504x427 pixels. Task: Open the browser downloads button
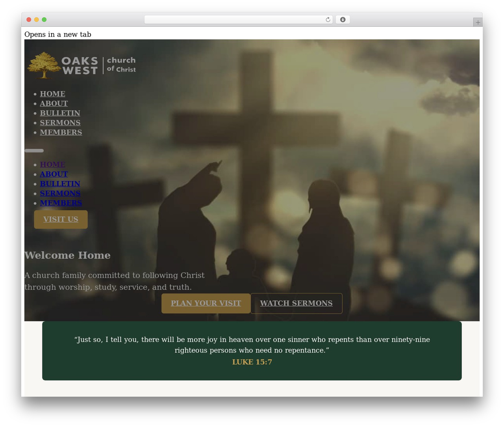[343, 20]
